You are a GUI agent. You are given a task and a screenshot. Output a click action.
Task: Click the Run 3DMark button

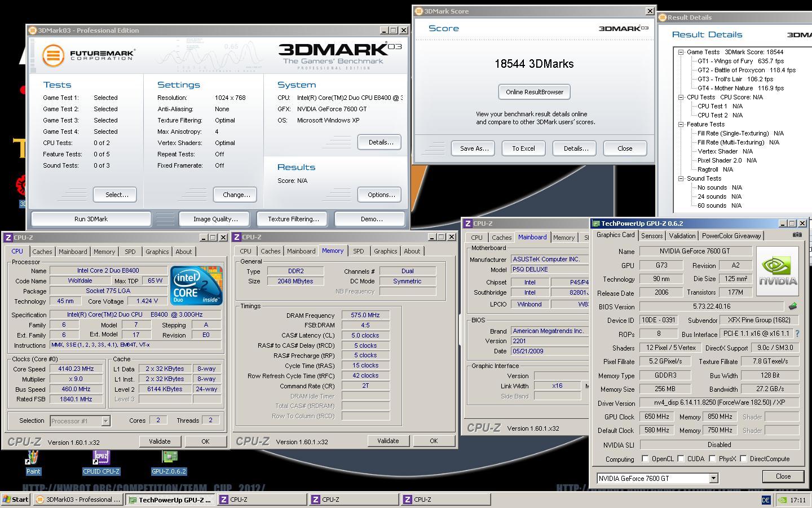(x=91, y=219)
